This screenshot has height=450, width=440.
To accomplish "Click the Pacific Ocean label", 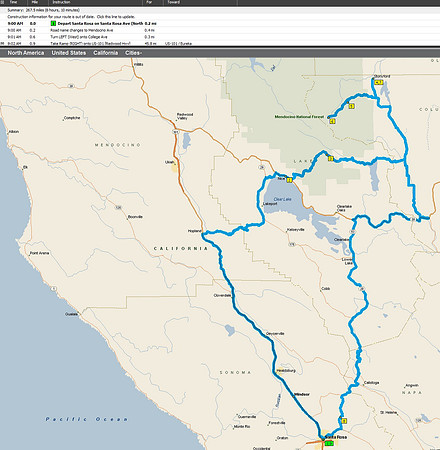I will (87, 419).
